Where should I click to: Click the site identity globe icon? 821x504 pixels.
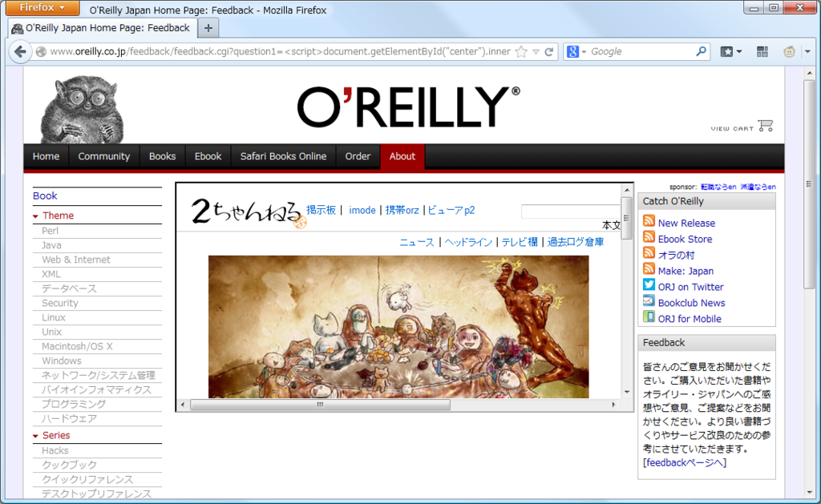[41, 51]
